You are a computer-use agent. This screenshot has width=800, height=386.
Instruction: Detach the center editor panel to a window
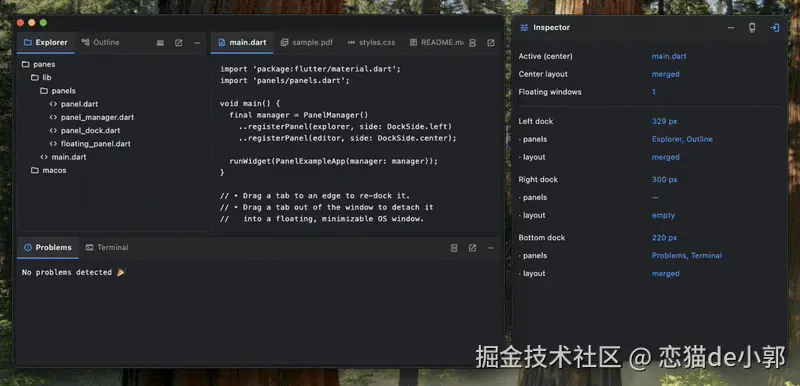pyautogui.click(x=491, y=43)
